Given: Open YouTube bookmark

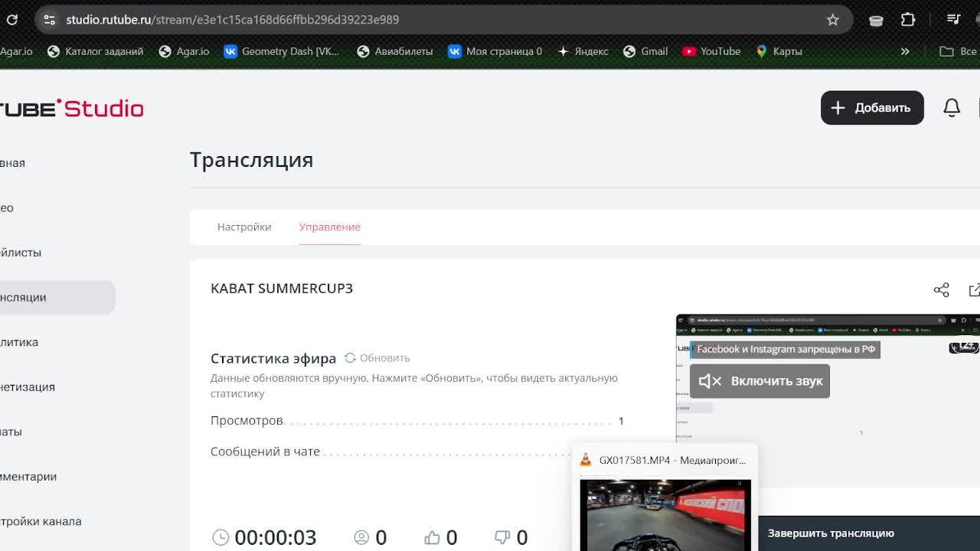Looking at the screenshot, I should 711,51.
